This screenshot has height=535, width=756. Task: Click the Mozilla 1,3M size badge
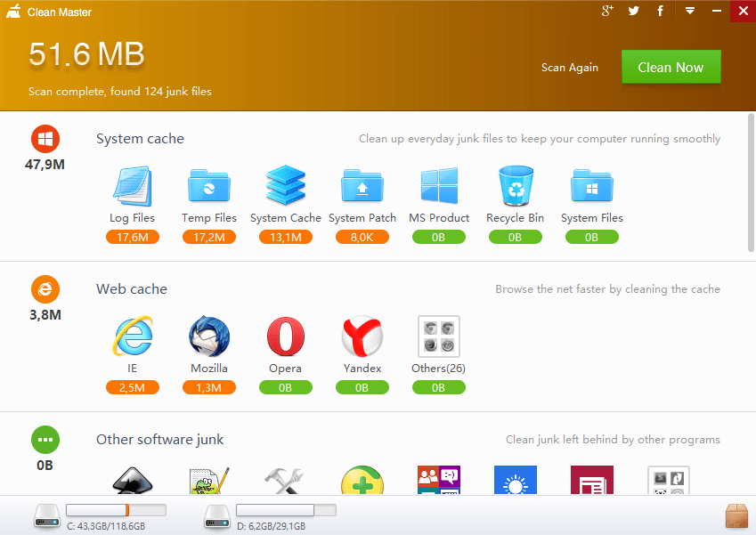coord(209,387)
